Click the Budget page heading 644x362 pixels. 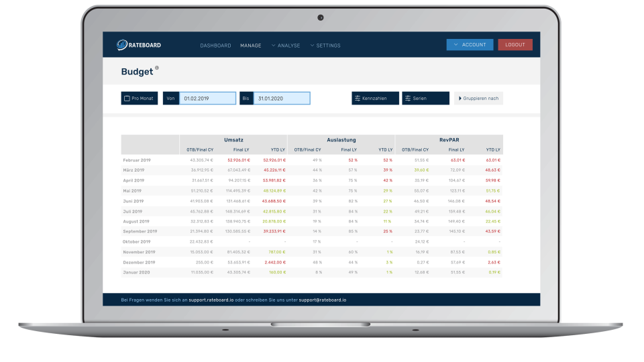(x=137, y=72)
